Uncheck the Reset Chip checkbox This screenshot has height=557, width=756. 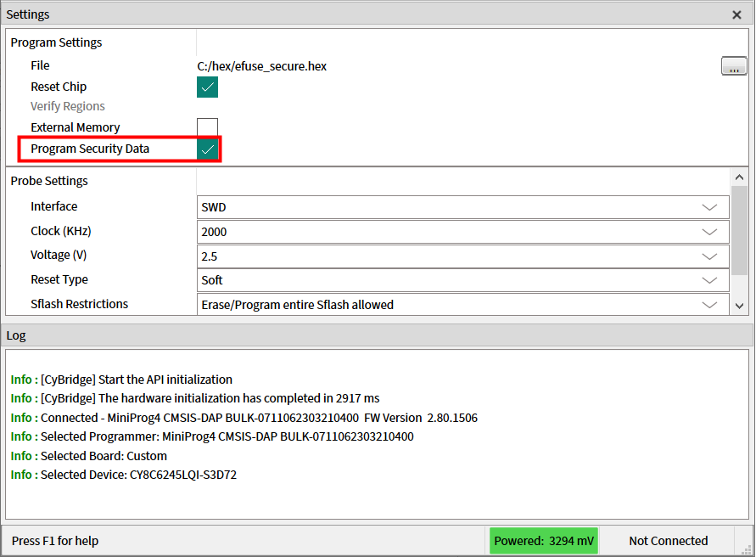(207, 87)
